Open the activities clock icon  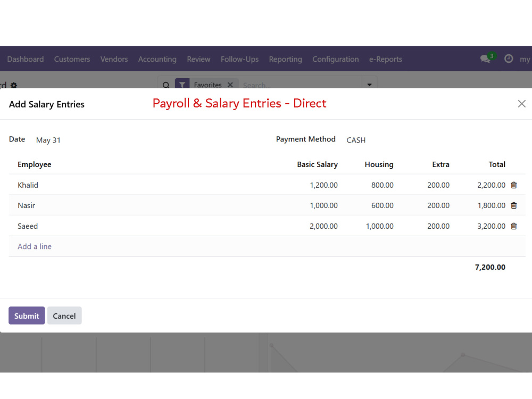(508, 59)
